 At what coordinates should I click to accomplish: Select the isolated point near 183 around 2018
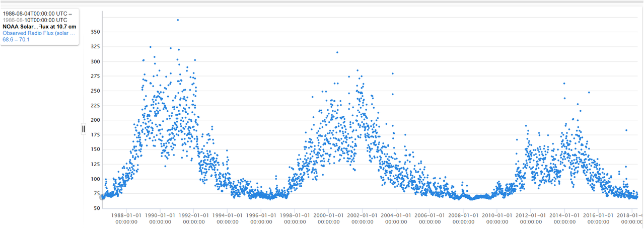(x=626, y=130)
